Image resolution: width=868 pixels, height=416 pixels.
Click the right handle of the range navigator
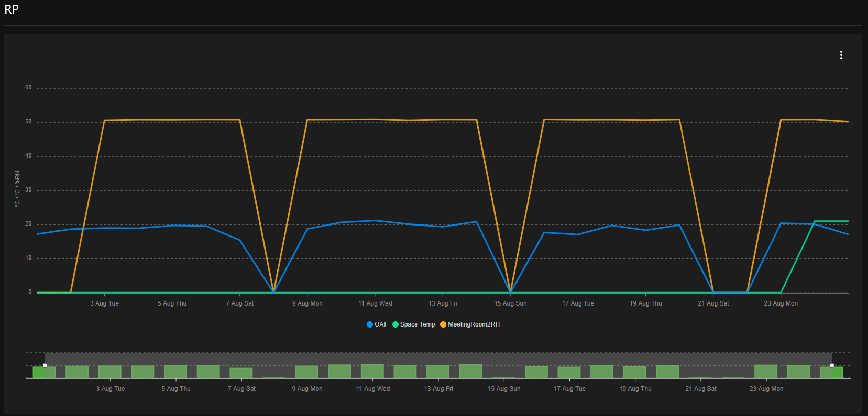[x=832, y=365]
